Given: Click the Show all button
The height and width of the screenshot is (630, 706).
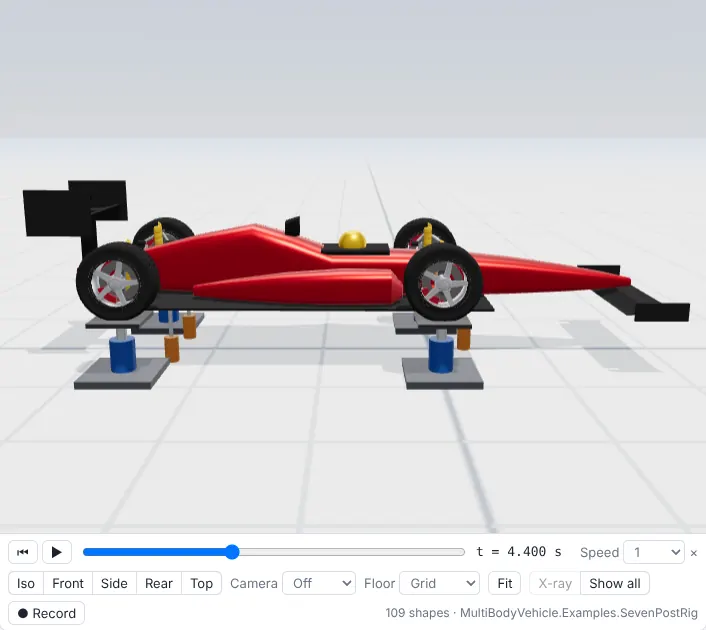Looking at the screenshot, I should click(x=615, y=583).
